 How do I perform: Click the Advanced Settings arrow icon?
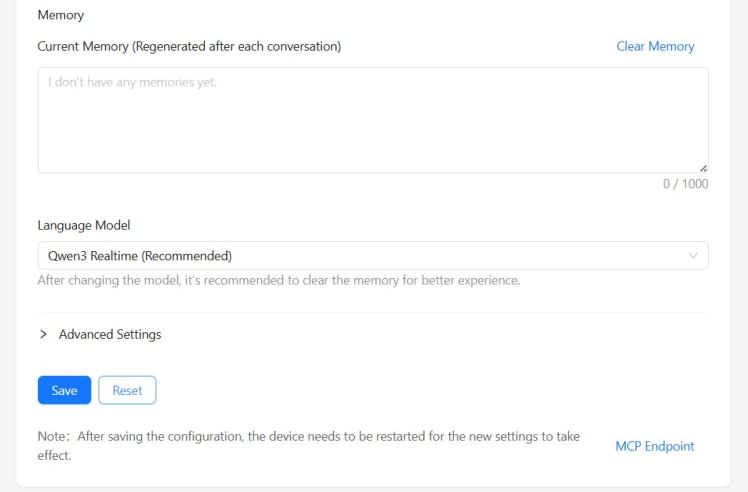[x=43, y=334]
